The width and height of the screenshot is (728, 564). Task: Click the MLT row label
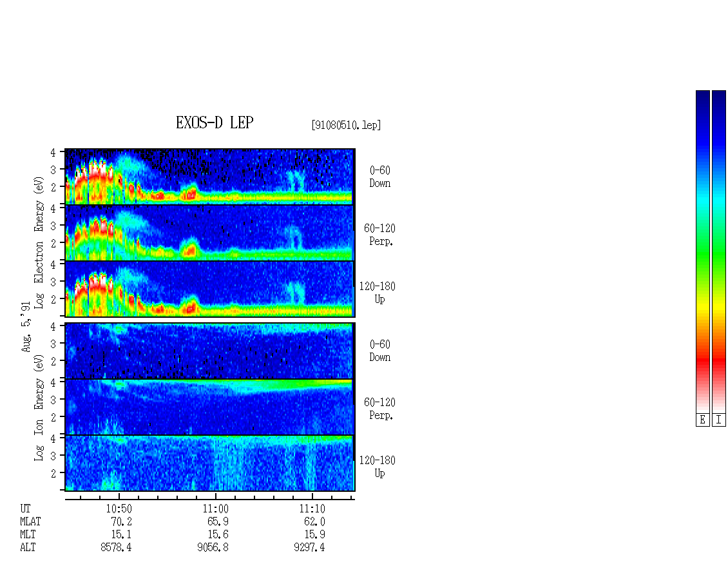[x=28, y=534]
